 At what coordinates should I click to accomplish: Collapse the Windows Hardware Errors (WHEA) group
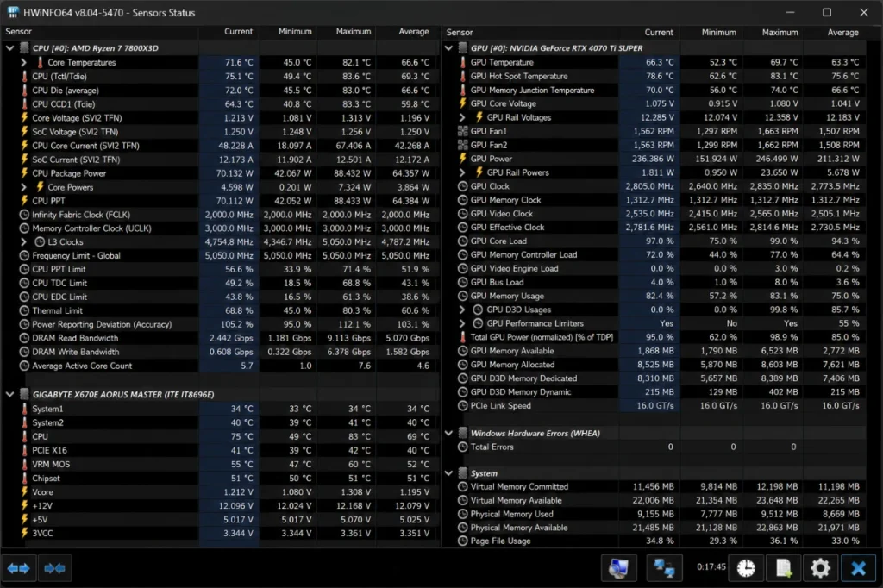448,433
